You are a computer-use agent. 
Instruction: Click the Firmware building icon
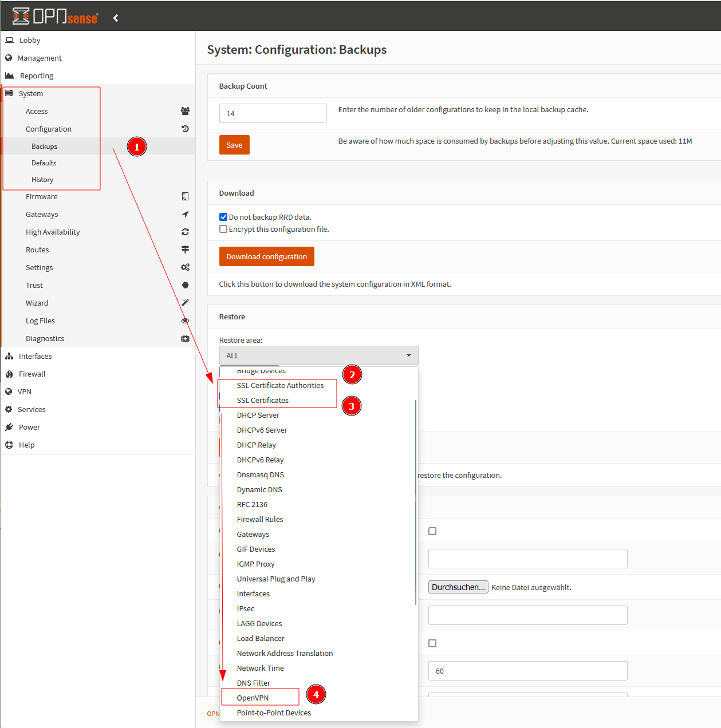click(185, 196)
